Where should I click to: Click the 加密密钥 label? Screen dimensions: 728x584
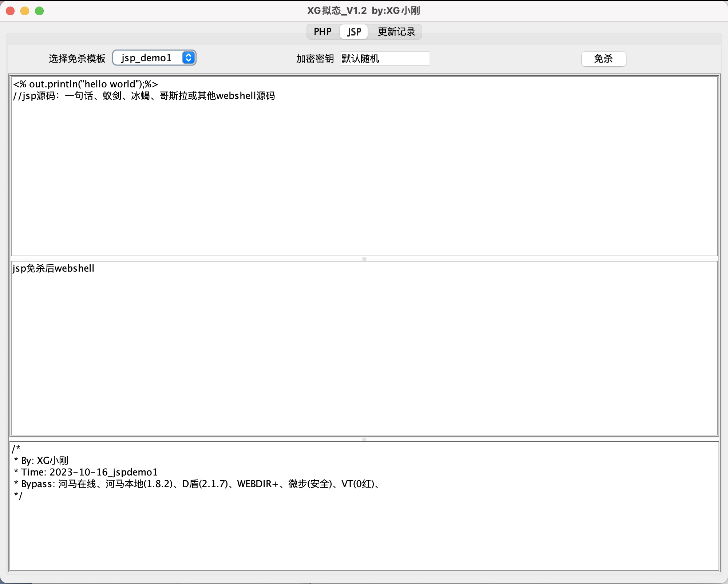[x=315, y=59]
